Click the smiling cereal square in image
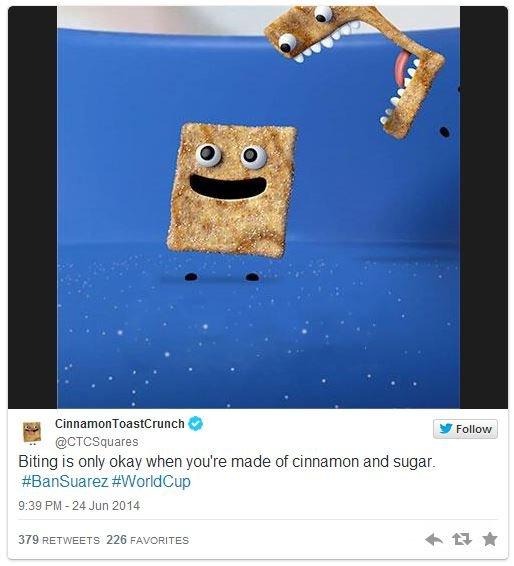 231,191
